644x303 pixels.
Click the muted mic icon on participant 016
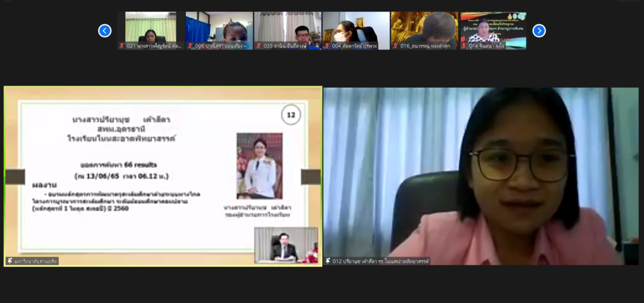click(395, 46)
